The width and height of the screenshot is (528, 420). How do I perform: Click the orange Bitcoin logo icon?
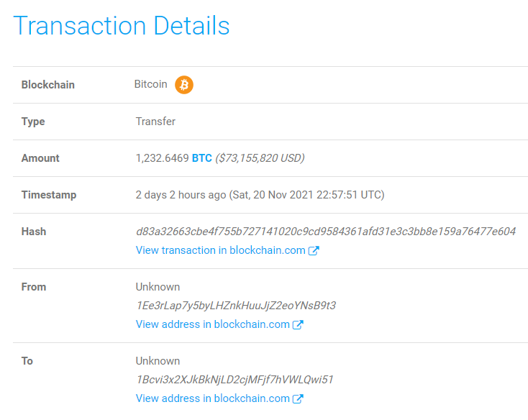click(184, 85)
